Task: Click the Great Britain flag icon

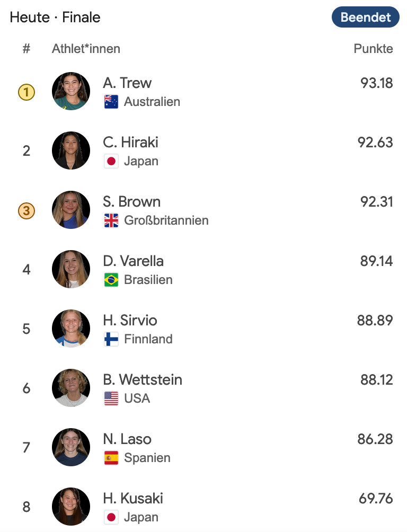Action: click(x=111, y=220)
